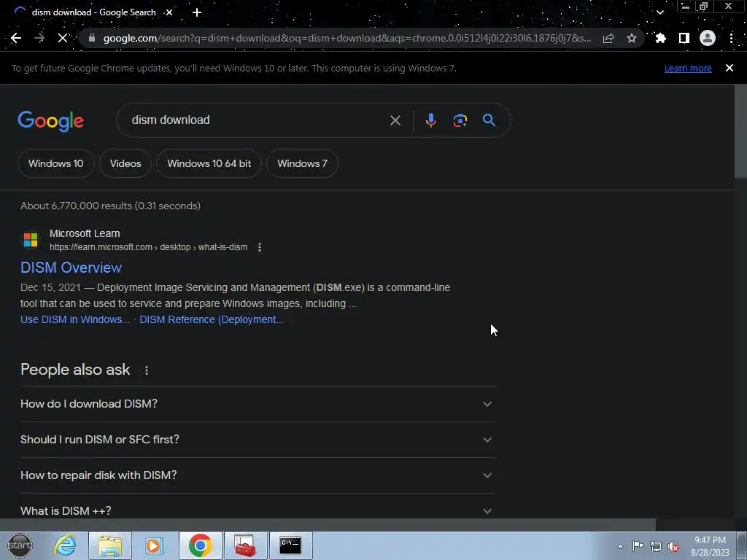Expand How do I download DISM?
Viewport: 747px width, 560px height.
258,404
